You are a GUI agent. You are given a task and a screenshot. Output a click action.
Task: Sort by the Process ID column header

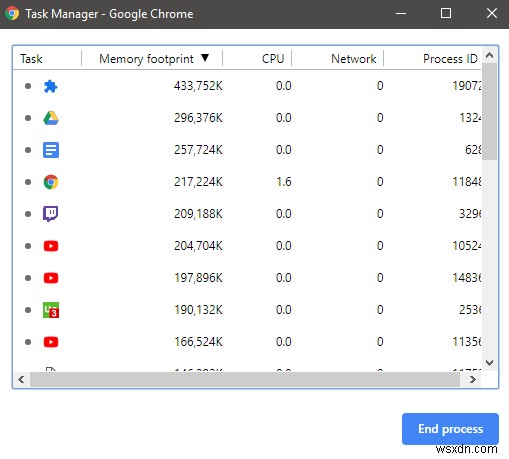(450, 59)
